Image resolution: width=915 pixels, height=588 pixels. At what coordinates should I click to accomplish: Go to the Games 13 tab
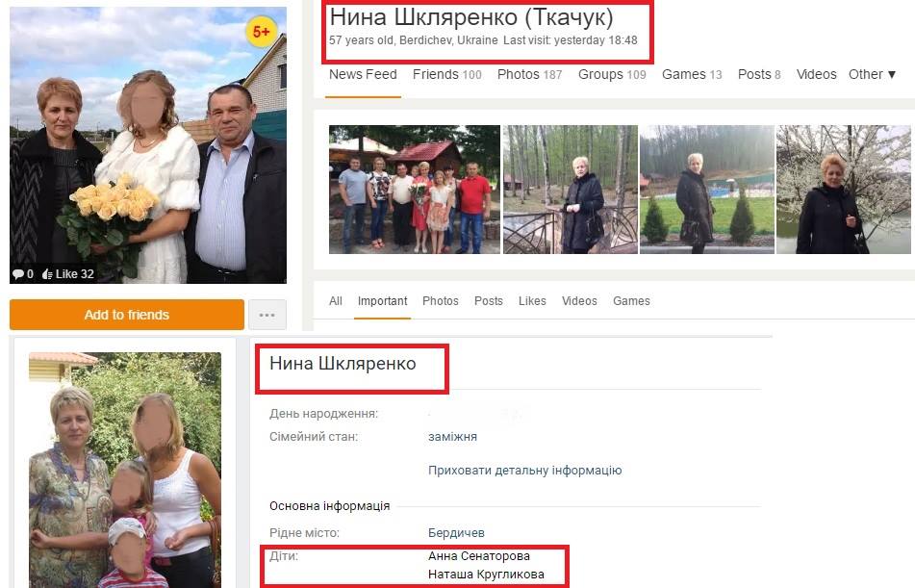tap(692, 74)
